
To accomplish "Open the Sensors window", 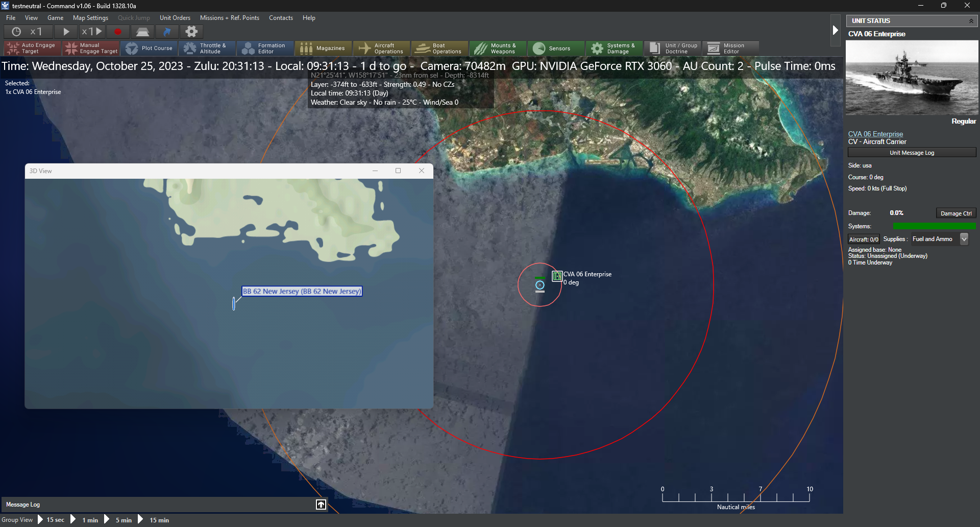I will click(x=556, y=49).
